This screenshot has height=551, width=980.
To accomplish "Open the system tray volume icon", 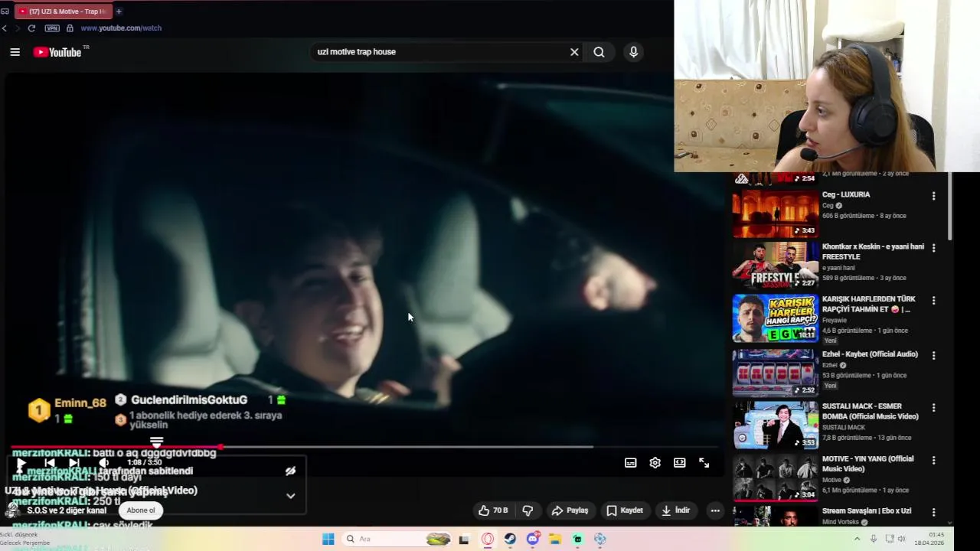I will coord(901,539).
